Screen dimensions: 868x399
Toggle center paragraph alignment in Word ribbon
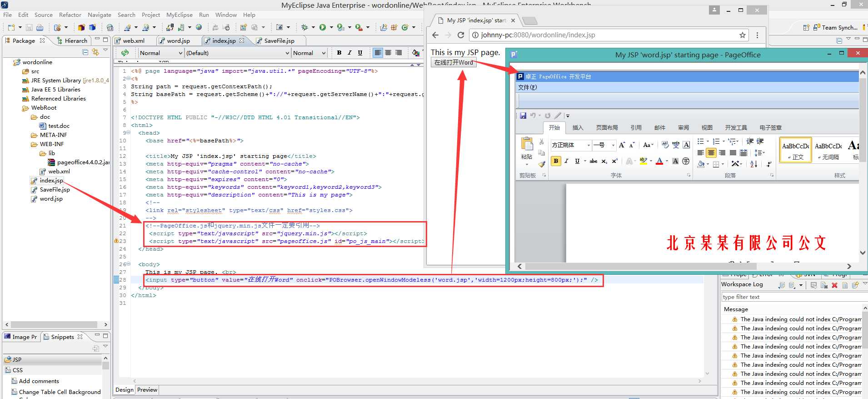click(711, 153)
